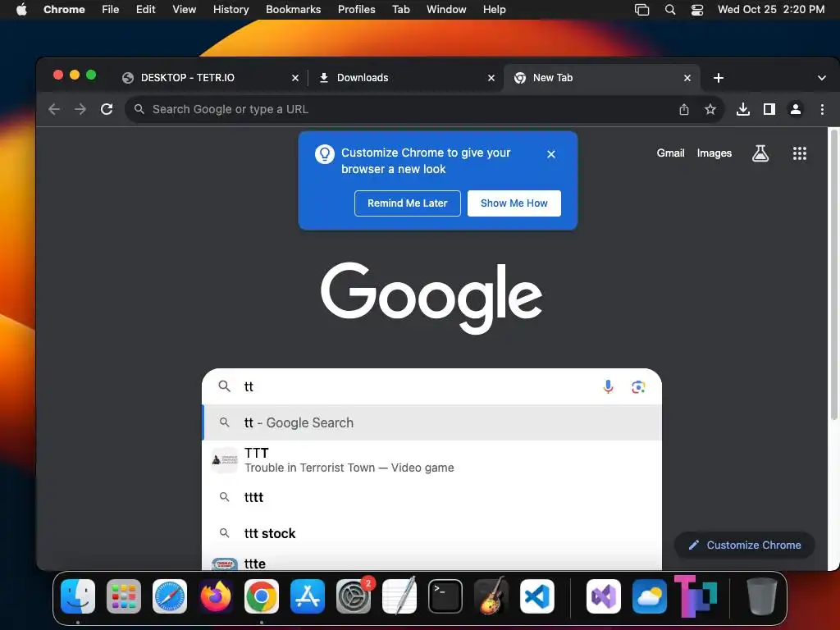Start voice search with microphone icon

pos(608,387)
